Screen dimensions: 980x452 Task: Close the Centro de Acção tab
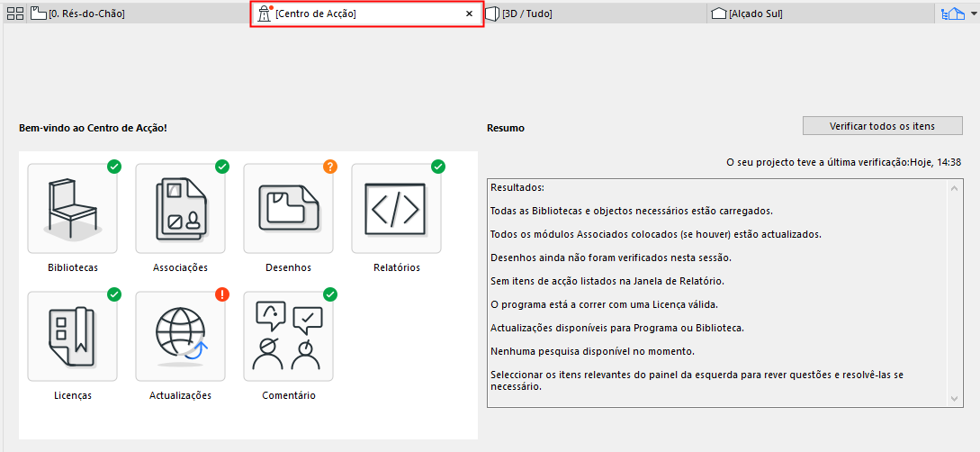click(x=469, y=14)
